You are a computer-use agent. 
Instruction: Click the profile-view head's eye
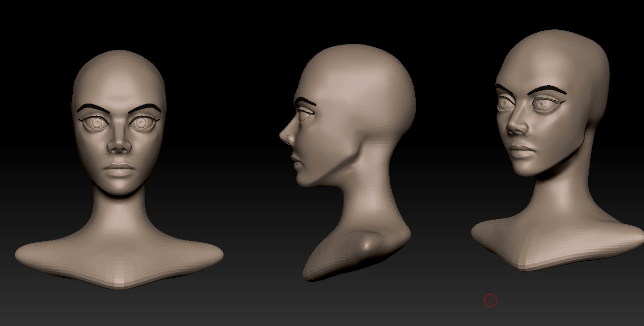[x=305, y=114]
